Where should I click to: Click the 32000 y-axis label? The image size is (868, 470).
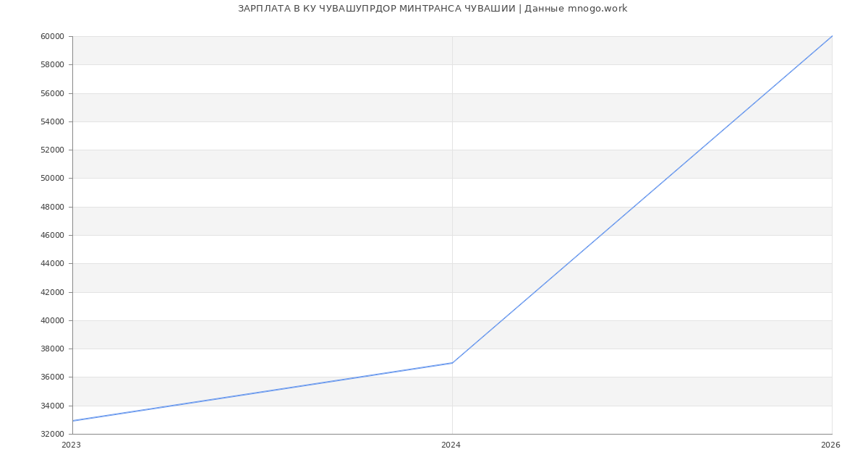click(52, 435)
